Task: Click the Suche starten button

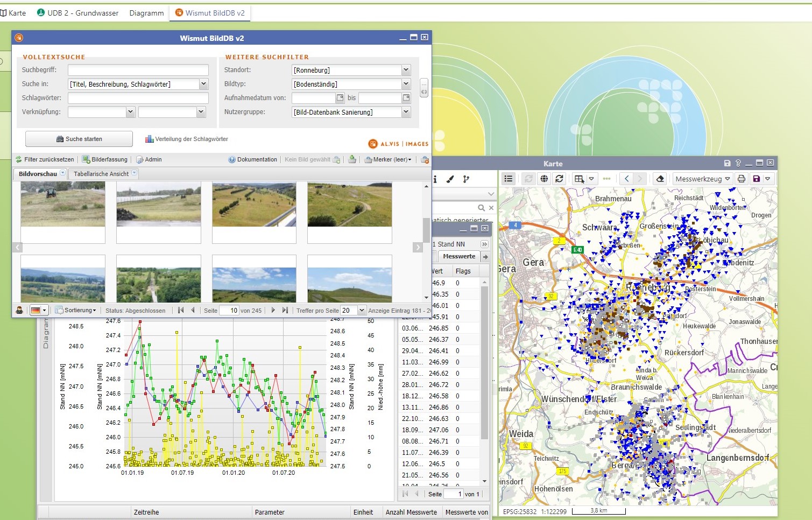Action: pyautogui.click(x=79, y=139)
